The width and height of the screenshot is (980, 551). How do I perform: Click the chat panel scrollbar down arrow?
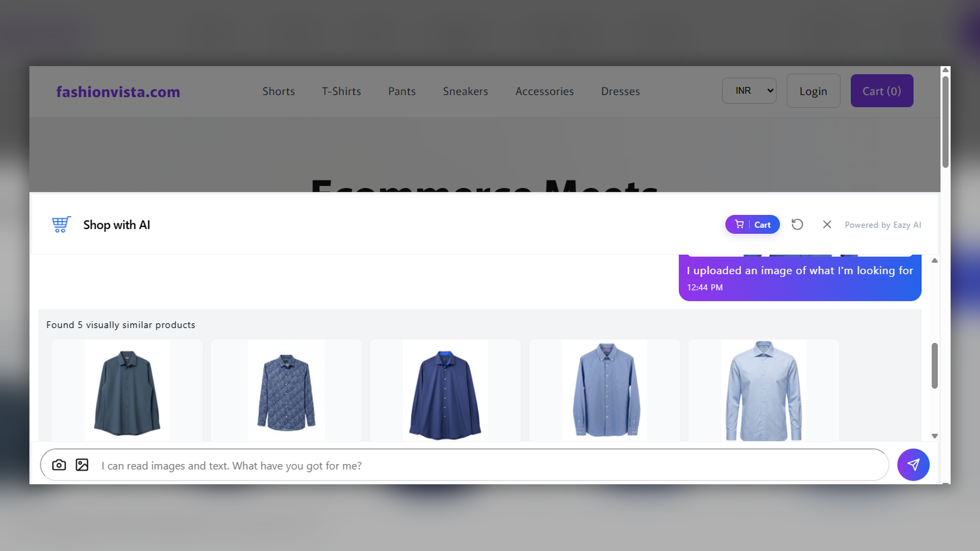pos(935,436)
